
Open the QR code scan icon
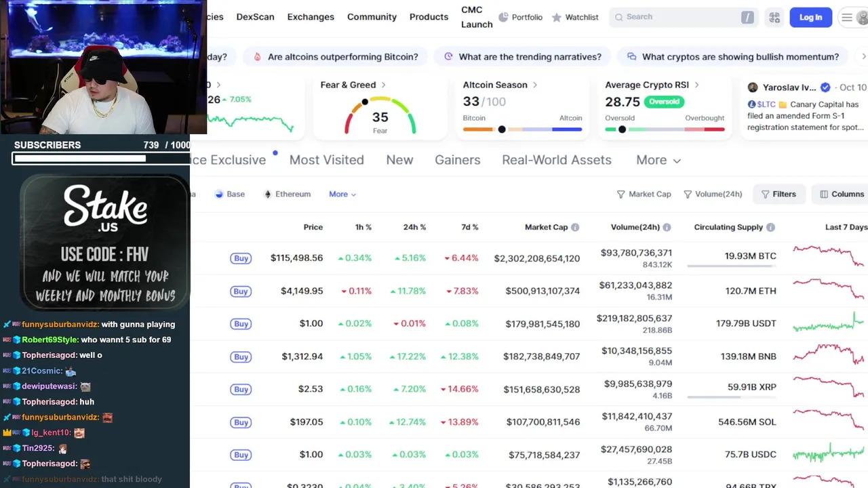pyautogui.click(x=774, y=18)
